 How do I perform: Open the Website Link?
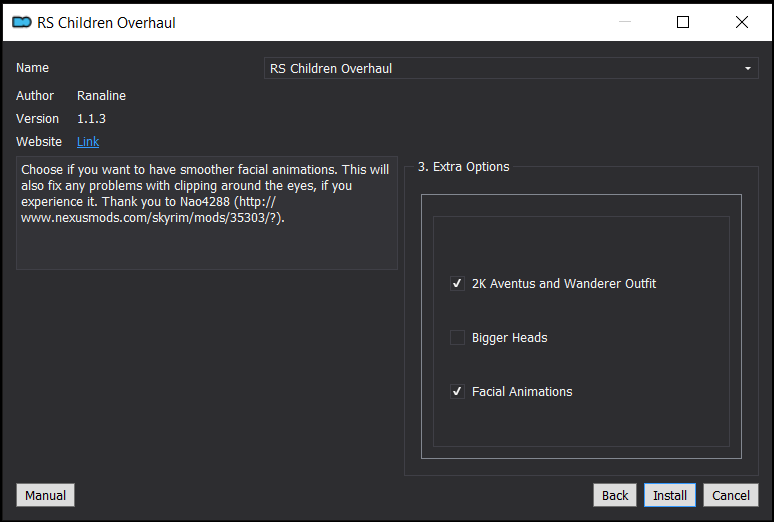coord(88,142)
